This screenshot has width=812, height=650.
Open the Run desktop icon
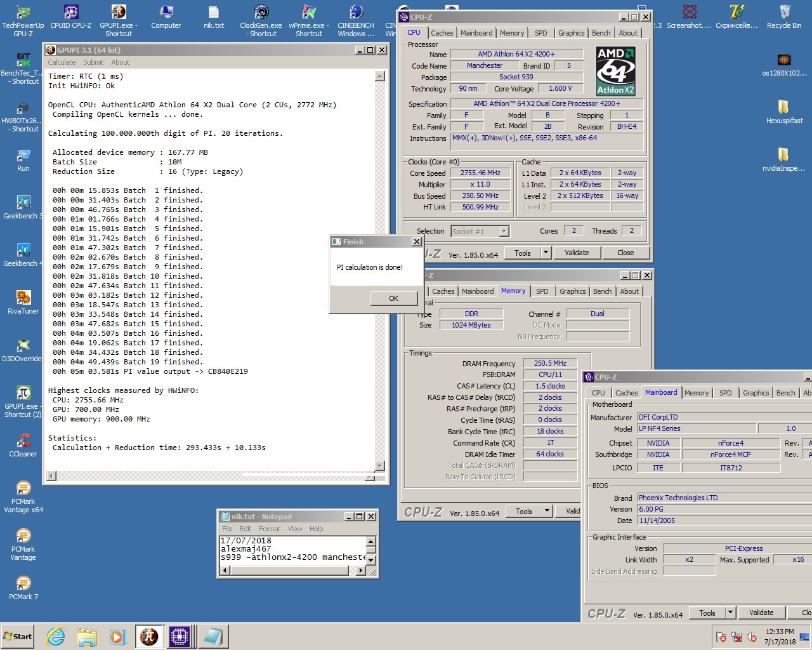point(23,160)
